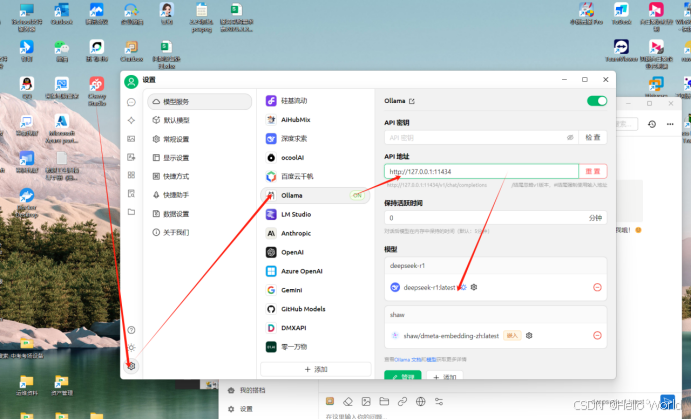Click the link icon in the chat toolbar
The width and height of the screenshot is (691, 419).
pos(402,401)
